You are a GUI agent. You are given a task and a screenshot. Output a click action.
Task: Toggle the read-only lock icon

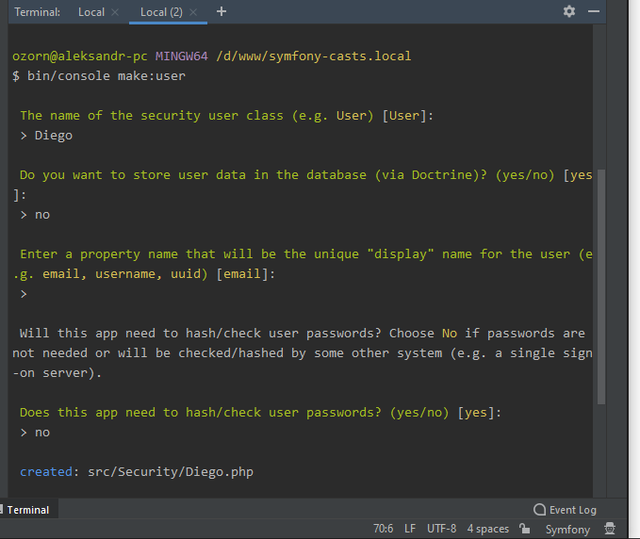tap(524, 529)
